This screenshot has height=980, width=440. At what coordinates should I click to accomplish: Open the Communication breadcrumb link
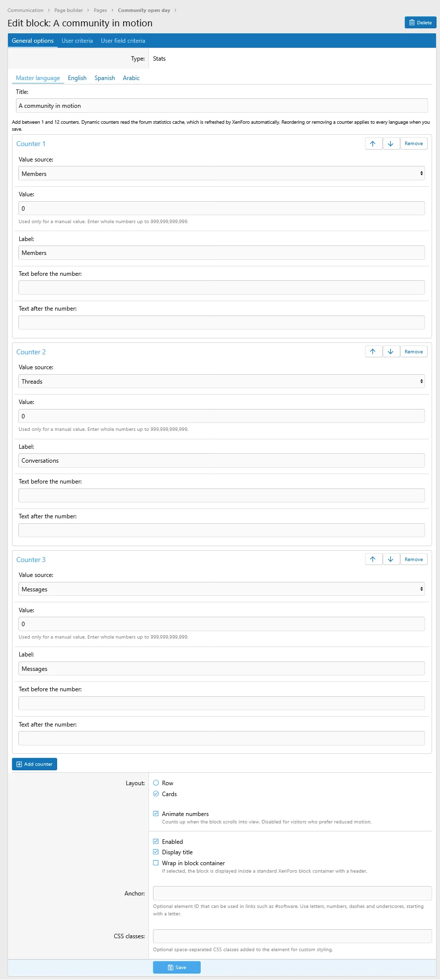(25, 10)
